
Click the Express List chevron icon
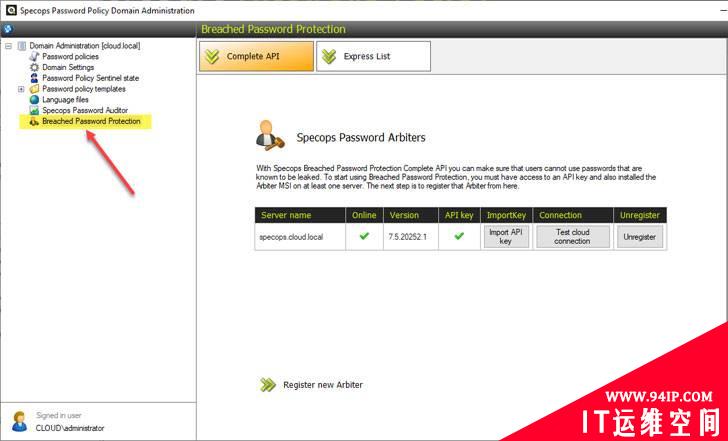click(329, 57)
